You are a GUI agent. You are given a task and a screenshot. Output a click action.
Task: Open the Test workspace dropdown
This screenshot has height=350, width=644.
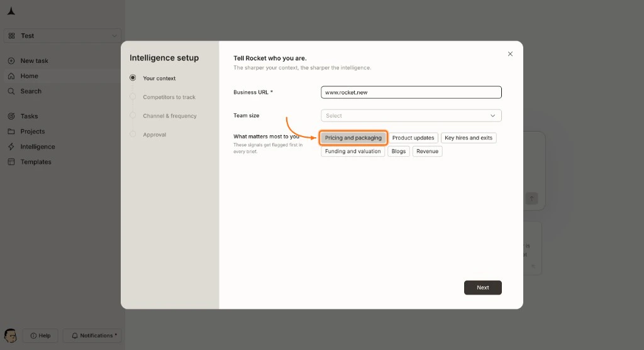click(x=62, y=36)
